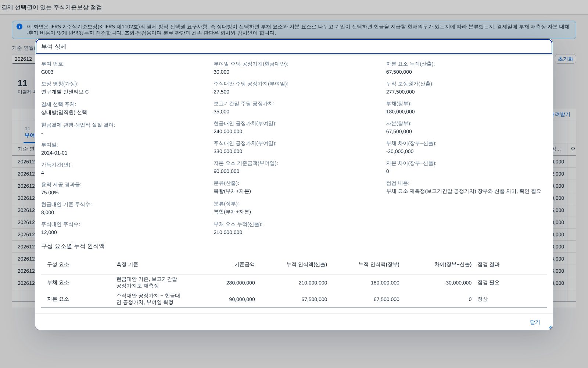Click the 정상 result cell
Screen dimensions: 588x368
(x=483, y=299)
